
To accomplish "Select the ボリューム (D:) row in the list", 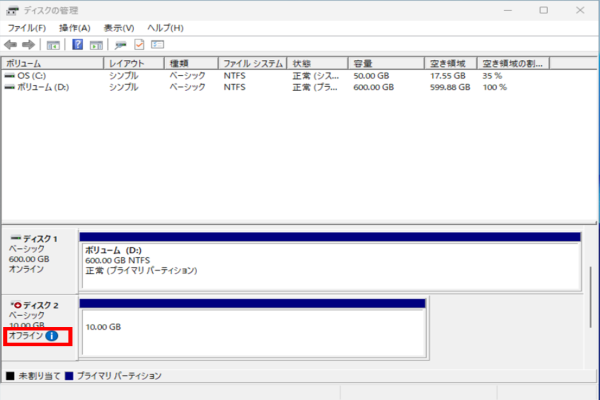I will click(40, 87).
